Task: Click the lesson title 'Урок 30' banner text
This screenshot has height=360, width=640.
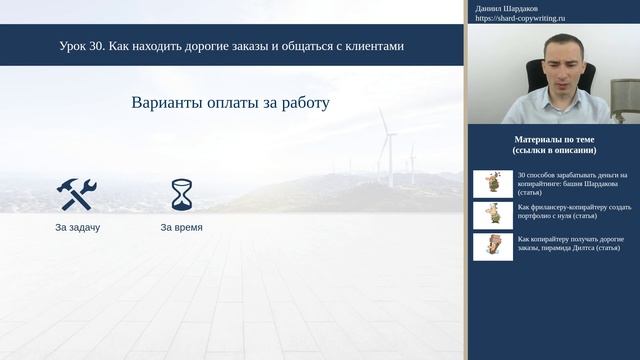Action: (x=231, y=46)
